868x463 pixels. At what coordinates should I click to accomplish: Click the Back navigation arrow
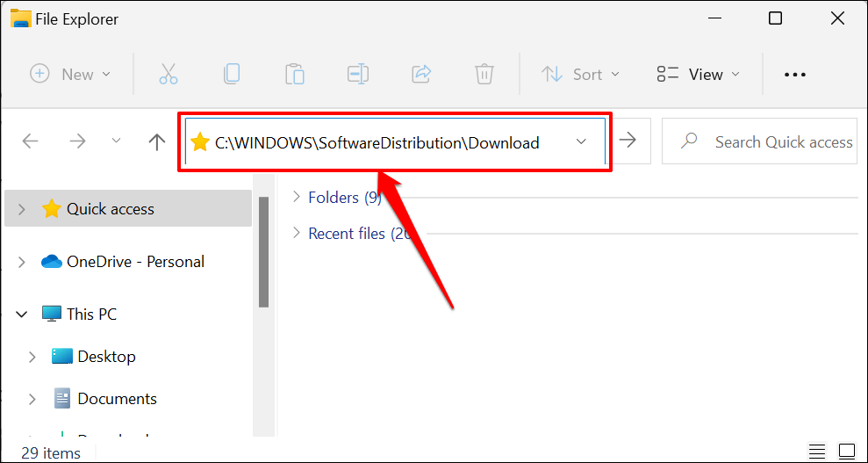[31, 141]
